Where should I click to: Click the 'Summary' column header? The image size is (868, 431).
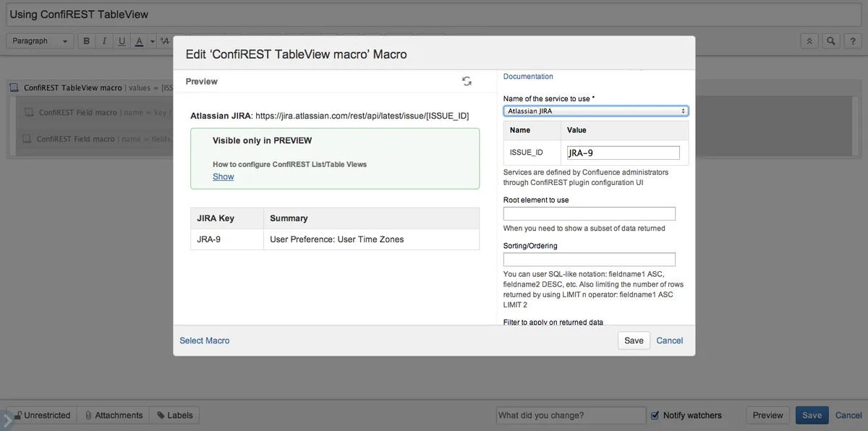[x=371, y=218]
